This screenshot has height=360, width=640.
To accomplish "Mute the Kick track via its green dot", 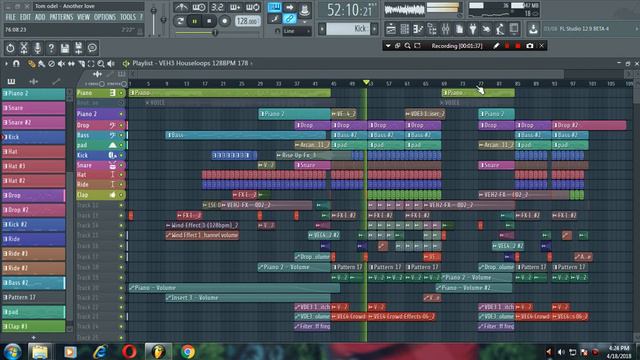I will (x=121, y=156).
